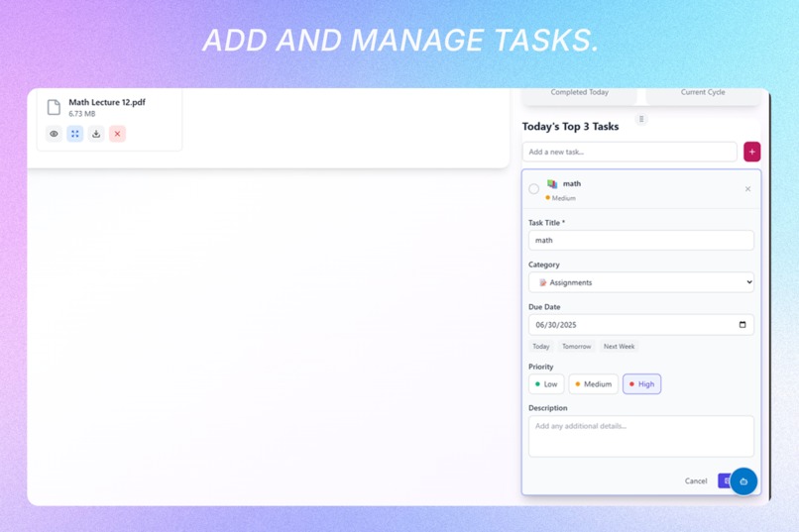Set due date to Today

click(541, 346)
